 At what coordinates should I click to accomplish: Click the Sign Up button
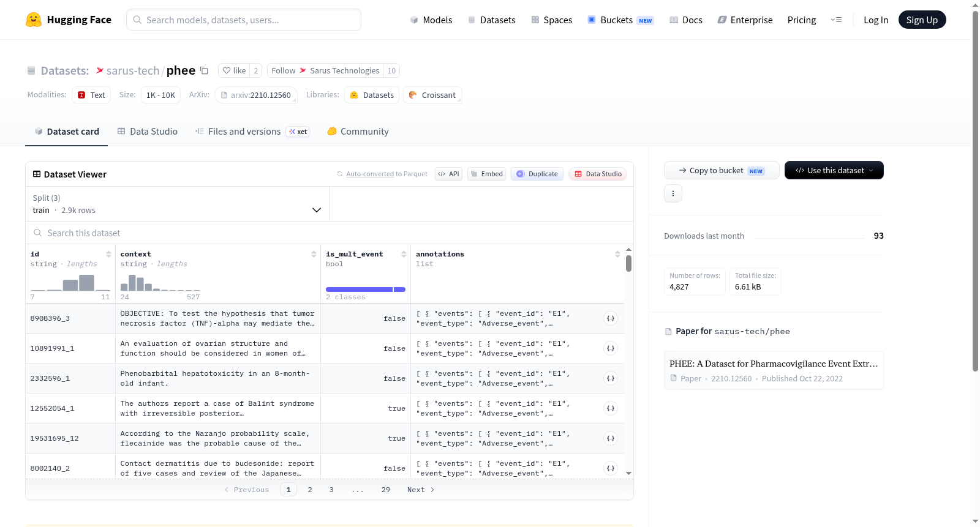[x=922, y=20]
